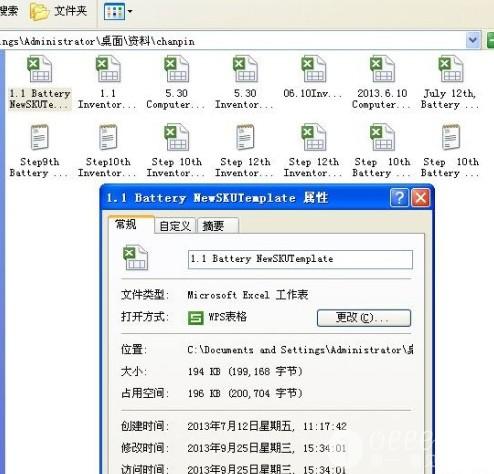The image size is (494, 474).
Task: Click the size on disk value 196 KB
Action: pyautogui.click(x=245, y=393)
